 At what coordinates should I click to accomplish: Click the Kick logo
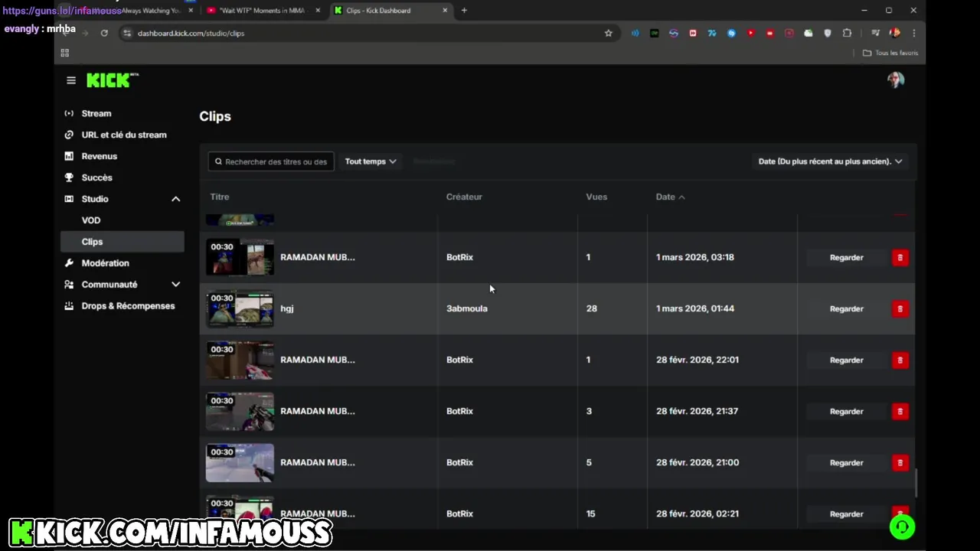click(x=112, y=80)
